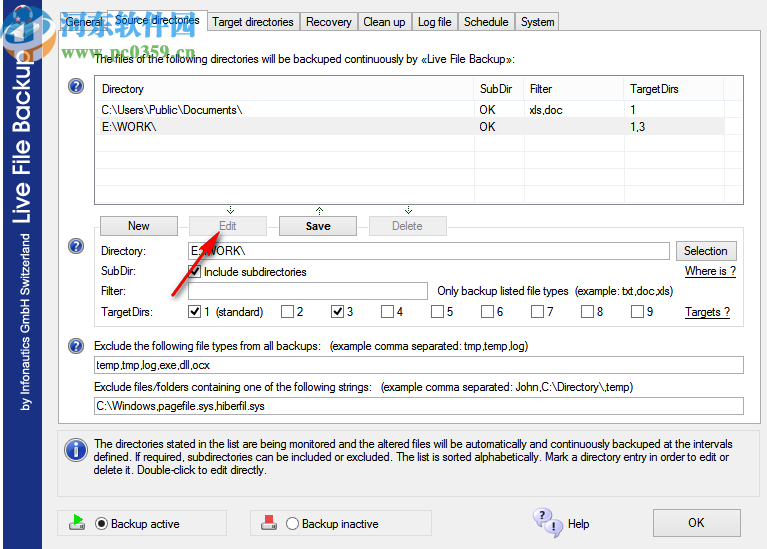The image size is (767, 549).
Task: Click the red Backup inactive stop icon
Action: (269, 523)
